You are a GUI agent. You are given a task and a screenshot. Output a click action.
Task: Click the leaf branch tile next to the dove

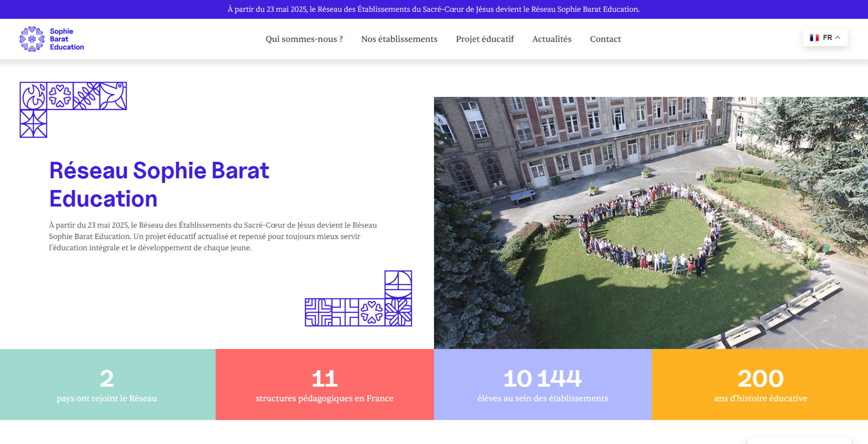87,96
